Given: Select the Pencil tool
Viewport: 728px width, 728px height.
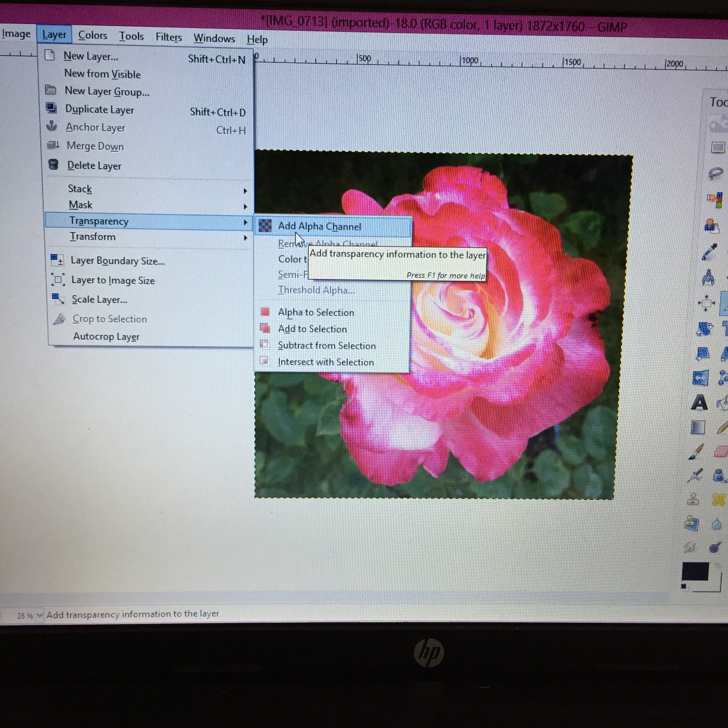Looking at the screenshot, I should [x=723, y=427].
